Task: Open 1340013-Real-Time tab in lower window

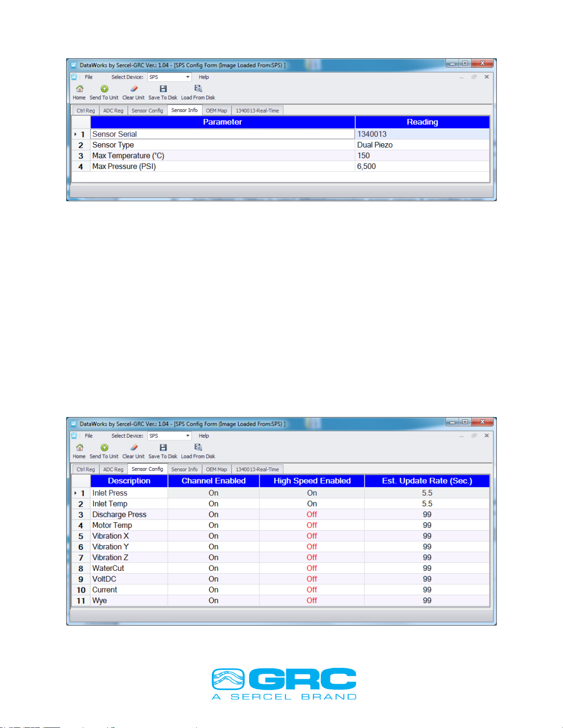Action: (x=257, y=469)
